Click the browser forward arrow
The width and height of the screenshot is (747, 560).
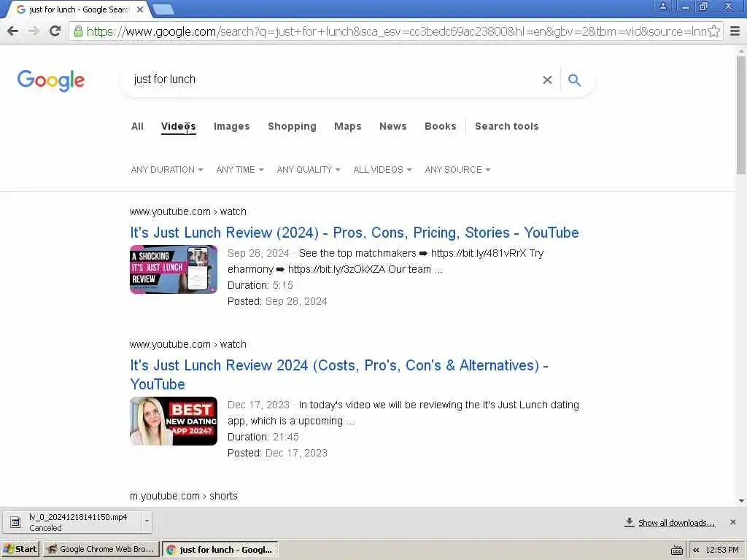34,31
